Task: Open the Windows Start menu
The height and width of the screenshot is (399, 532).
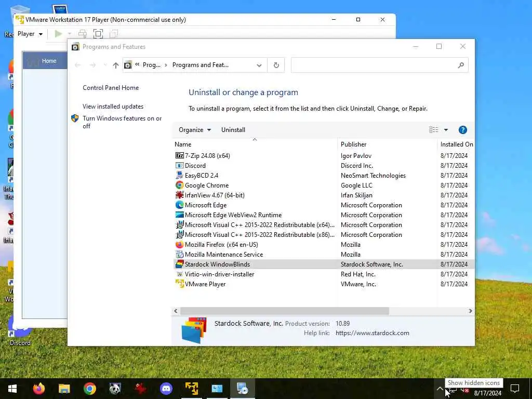Action: coord(12,389)
